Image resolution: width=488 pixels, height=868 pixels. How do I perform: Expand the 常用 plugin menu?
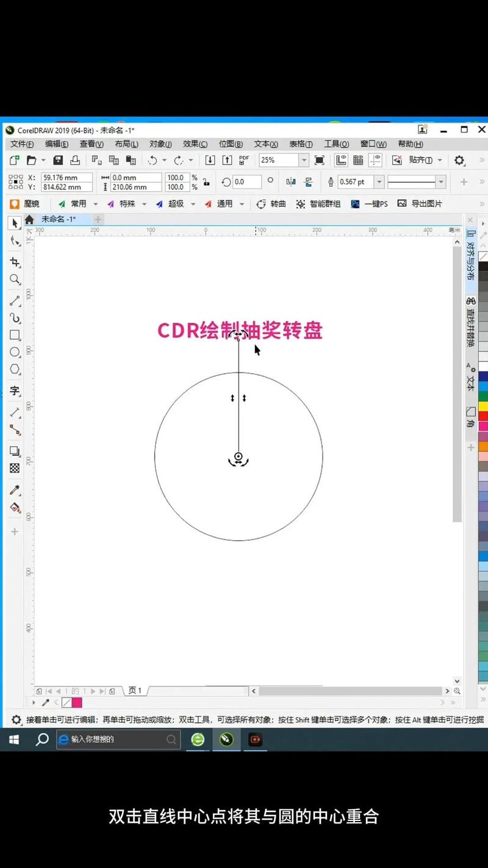tap(95, 203)
